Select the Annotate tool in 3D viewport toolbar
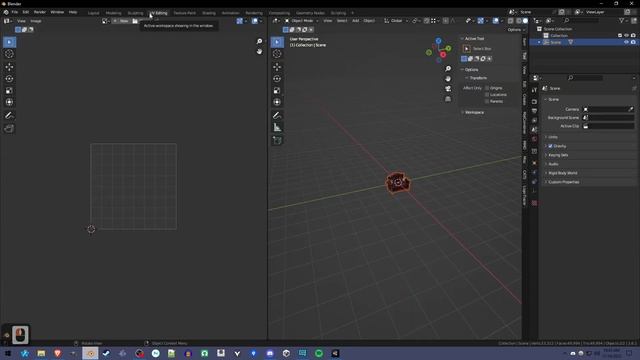This screenshot has width=640, height=360. 277,116
